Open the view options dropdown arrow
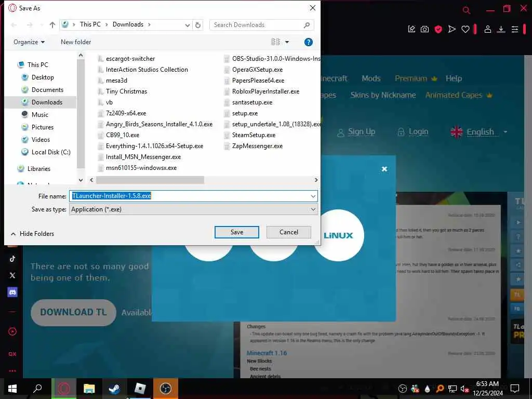This screenshot has width=532, height=399. [x=287, y=42]
